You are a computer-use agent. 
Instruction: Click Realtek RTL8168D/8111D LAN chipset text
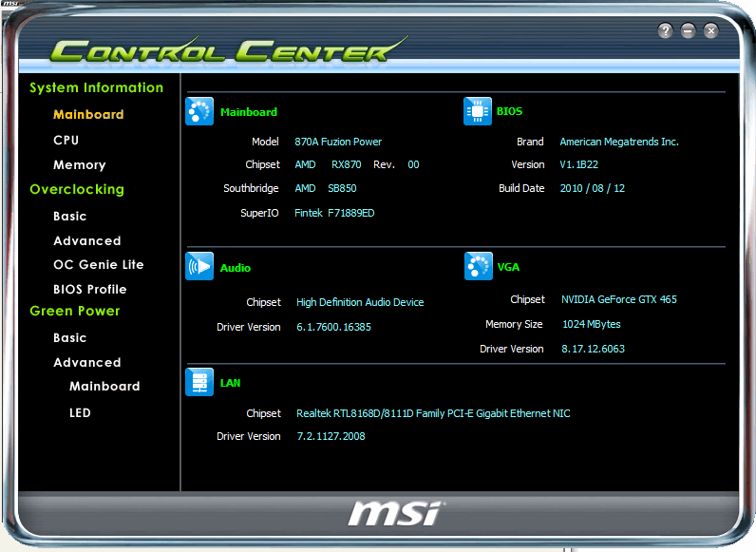pyautogui.click(x=433, y=413)
